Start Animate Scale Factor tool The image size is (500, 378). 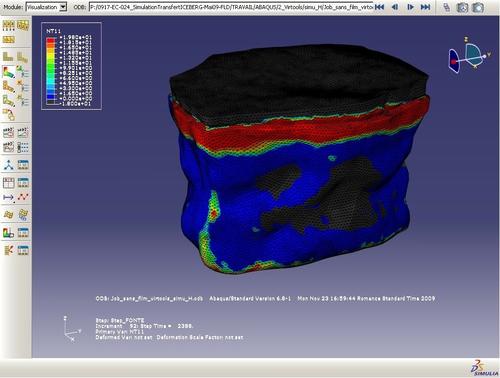point(8,132)
